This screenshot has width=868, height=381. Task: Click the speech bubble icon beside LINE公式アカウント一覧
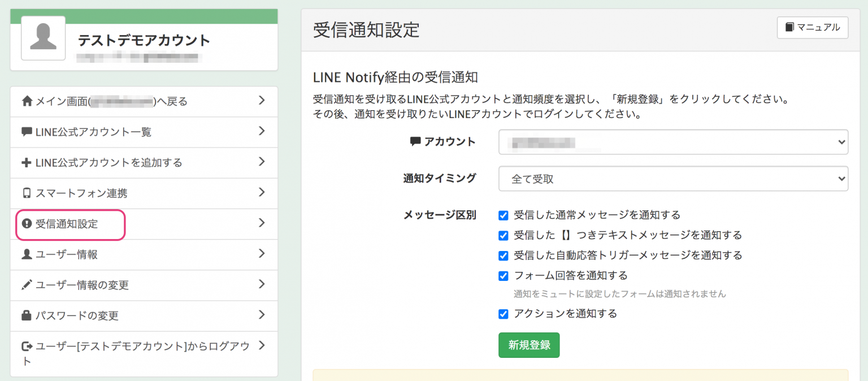tap(27, 132)
